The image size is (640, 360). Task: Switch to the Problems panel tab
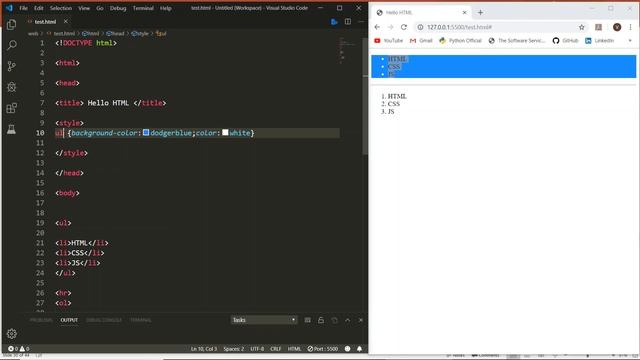[x=41, y=320]
